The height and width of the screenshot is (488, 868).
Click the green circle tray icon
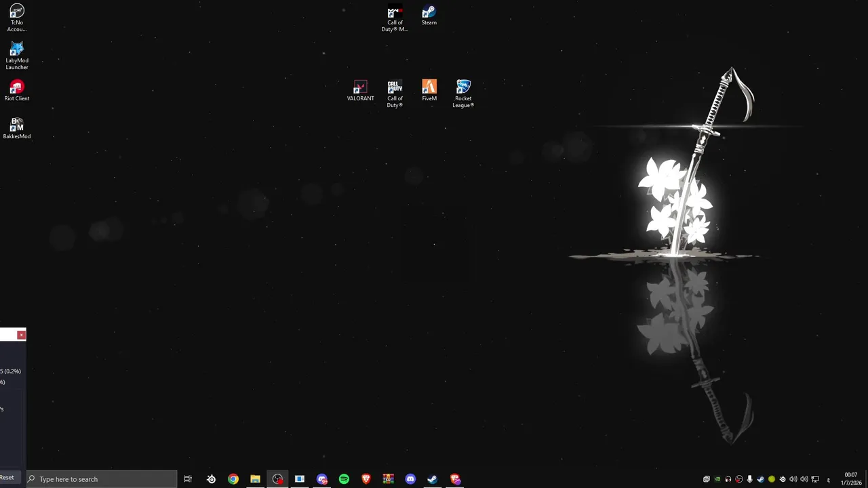[x=772, y=479]
